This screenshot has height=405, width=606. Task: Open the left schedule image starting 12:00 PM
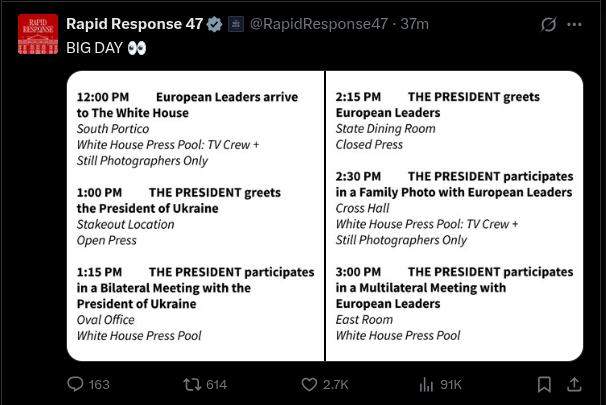[x=196, y=215]
